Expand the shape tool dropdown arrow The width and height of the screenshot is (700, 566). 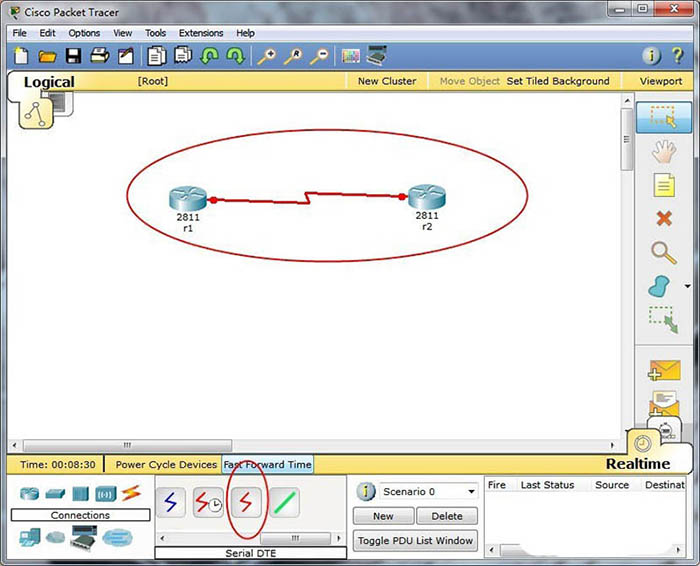pyautogui.click(x=688, y=286)
